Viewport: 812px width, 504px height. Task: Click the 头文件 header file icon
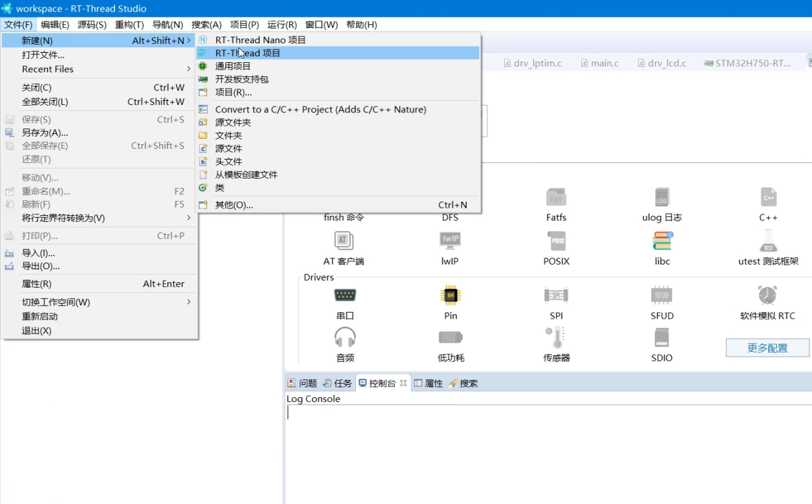(202, 162)
